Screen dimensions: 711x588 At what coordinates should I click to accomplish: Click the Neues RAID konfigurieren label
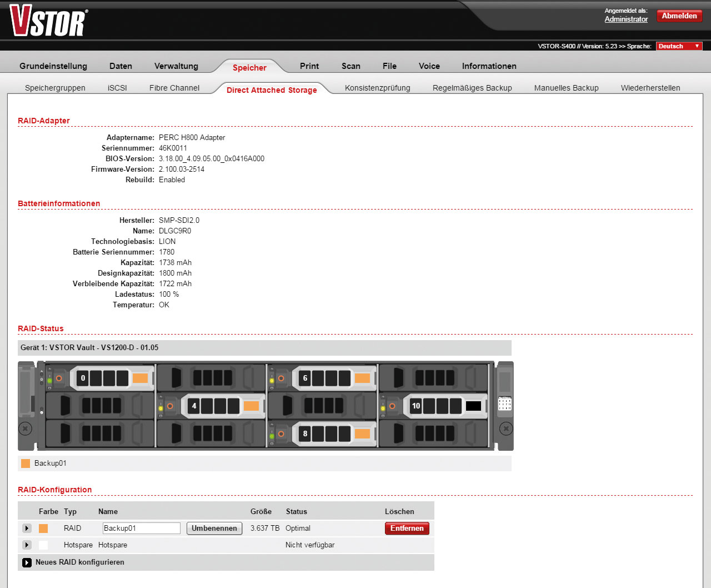pyautogui.click(x=80, y=562)
